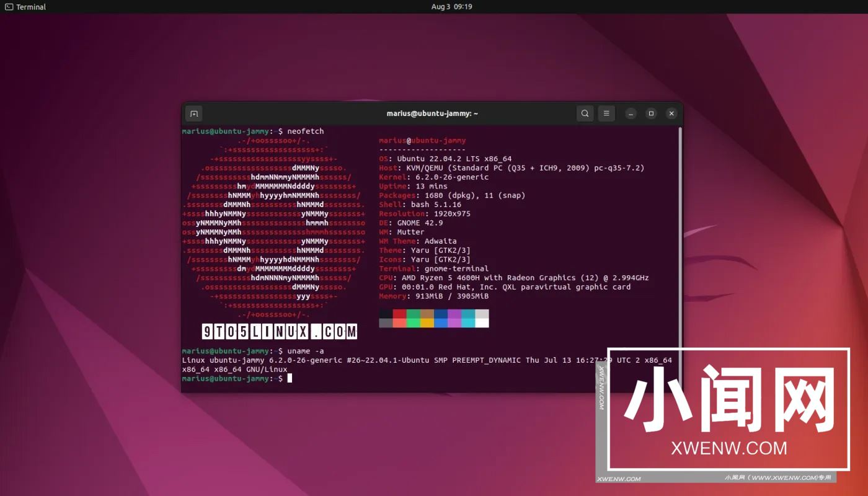Click the Resolution: 1920x975 line

coord(425,214)
